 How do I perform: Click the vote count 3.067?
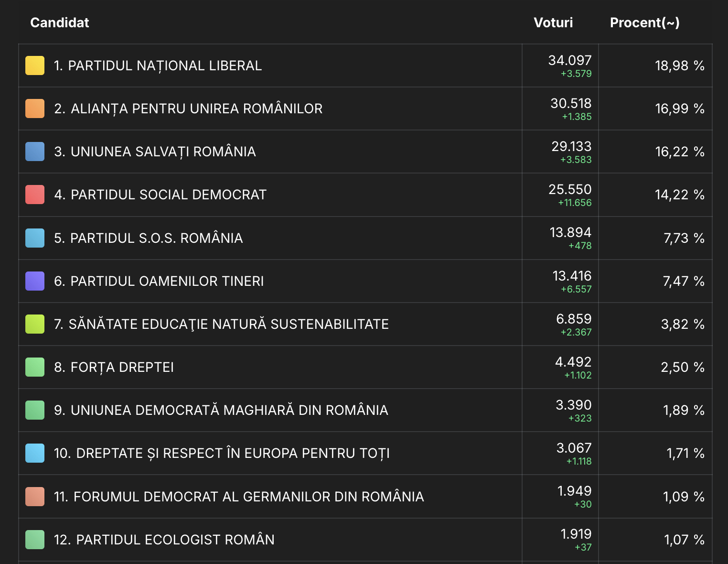(x=574, y=448)
